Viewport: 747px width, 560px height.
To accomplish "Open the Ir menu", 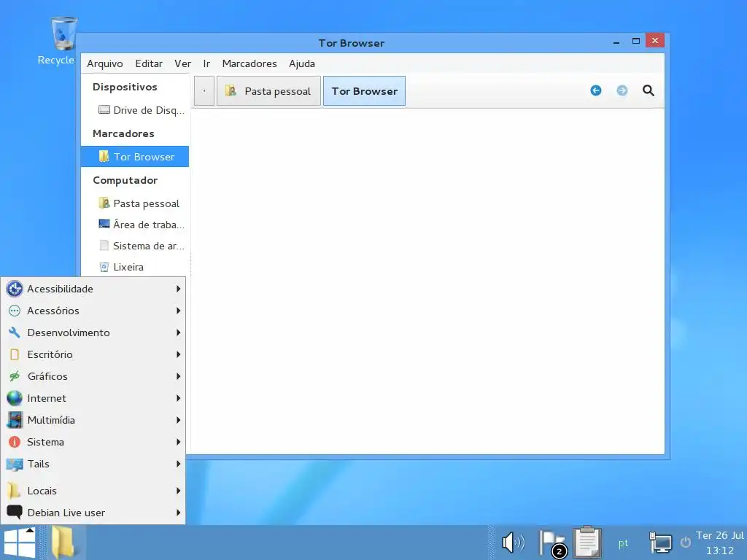I will coord(206,63).
